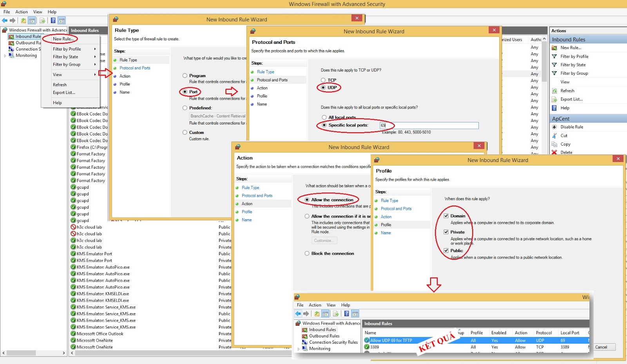Click the Specific local ports input field
Image resolution: width=627 pixels, height=364 pixels.
pyautogui.click(x=429, y=125)
